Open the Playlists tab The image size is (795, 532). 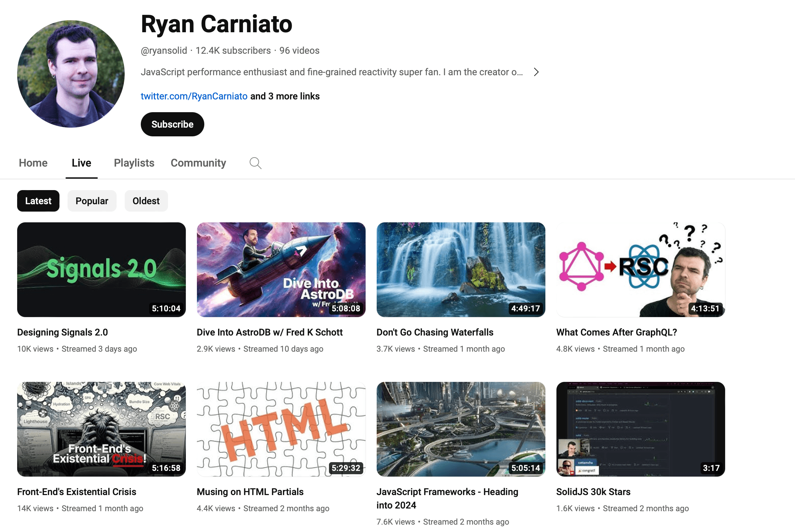[x=134, y=163]
